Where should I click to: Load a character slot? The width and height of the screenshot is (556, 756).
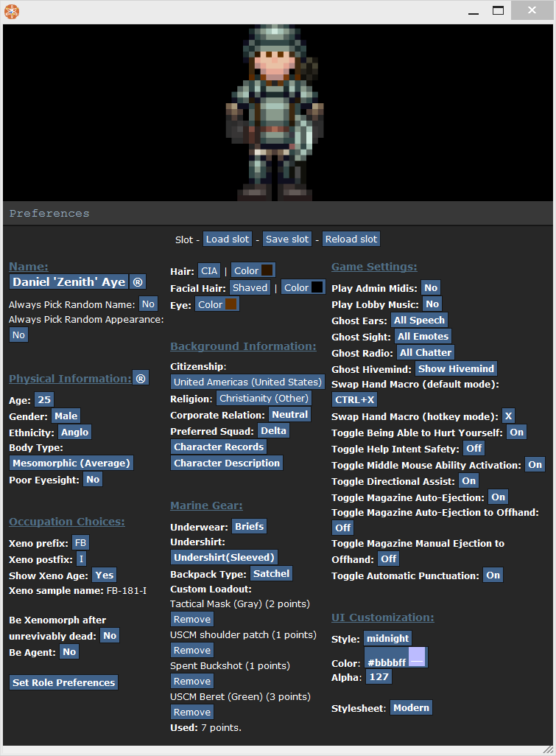click(x=228, y=239)
